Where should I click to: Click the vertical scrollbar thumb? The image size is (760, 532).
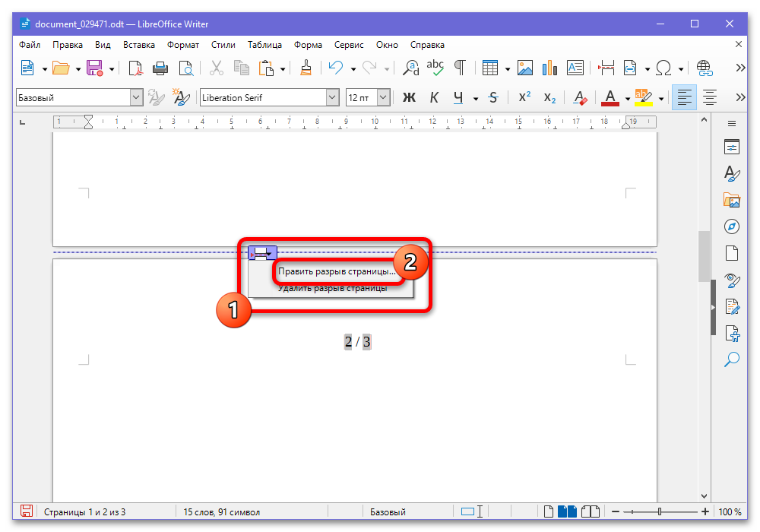click(704, 257)
